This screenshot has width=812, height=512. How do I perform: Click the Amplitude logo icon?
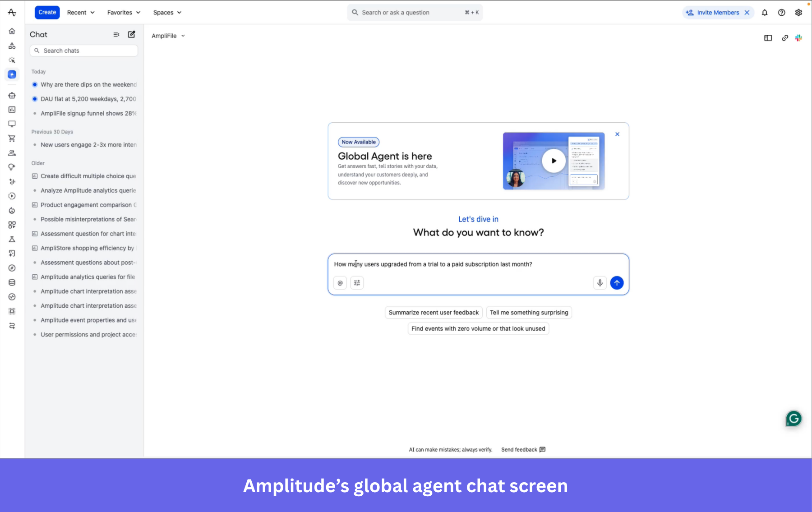pos(12,13)
